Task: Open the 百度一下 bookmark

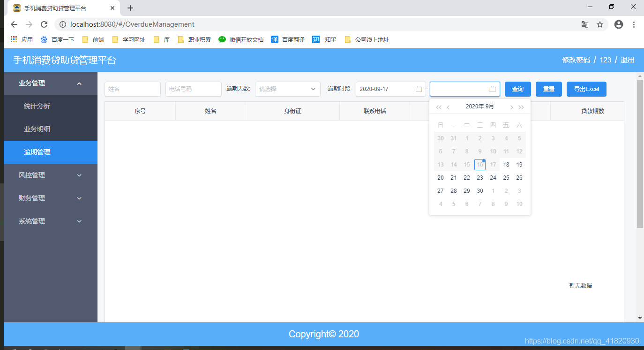Action: [x=57, y=40]
